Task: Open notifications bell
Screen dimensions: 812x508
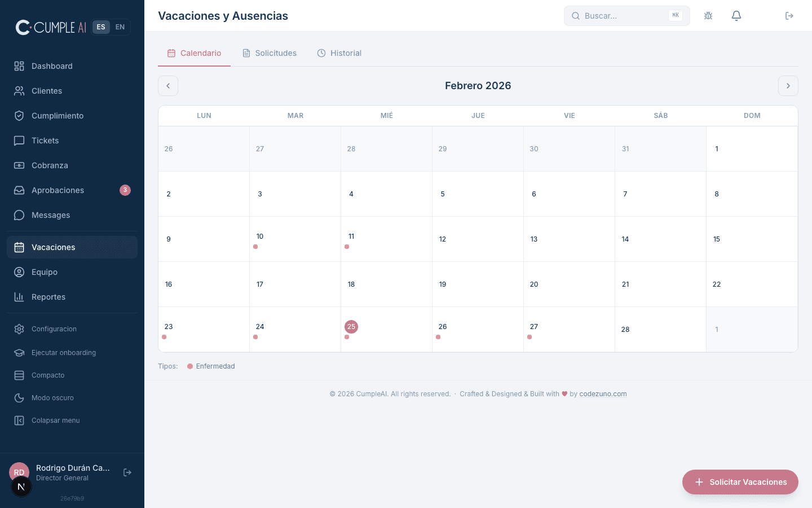Action: (x=736, y=16)
